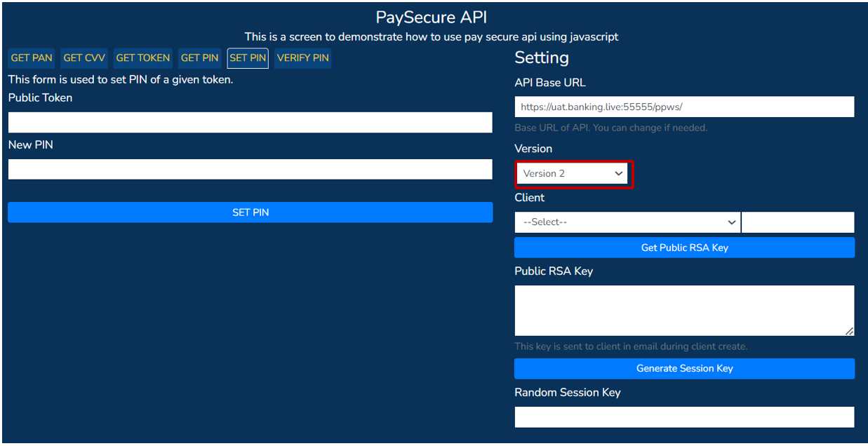Click the Random Session Key field

[x=684, y=417]
